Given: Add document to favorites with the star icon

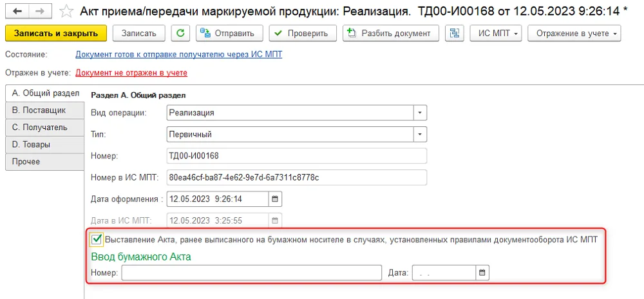Looking at the screenshot, I should pos(66,11).
